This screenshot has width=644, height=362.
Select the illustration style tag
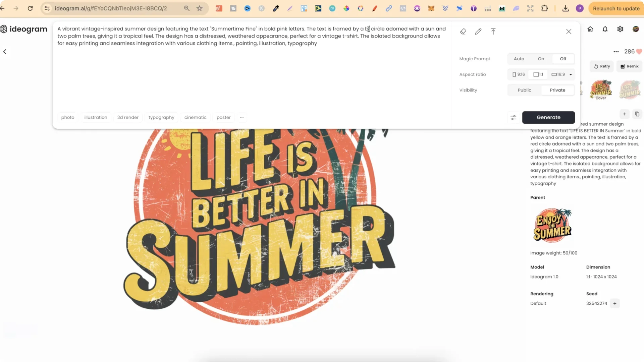pos(96,118)
